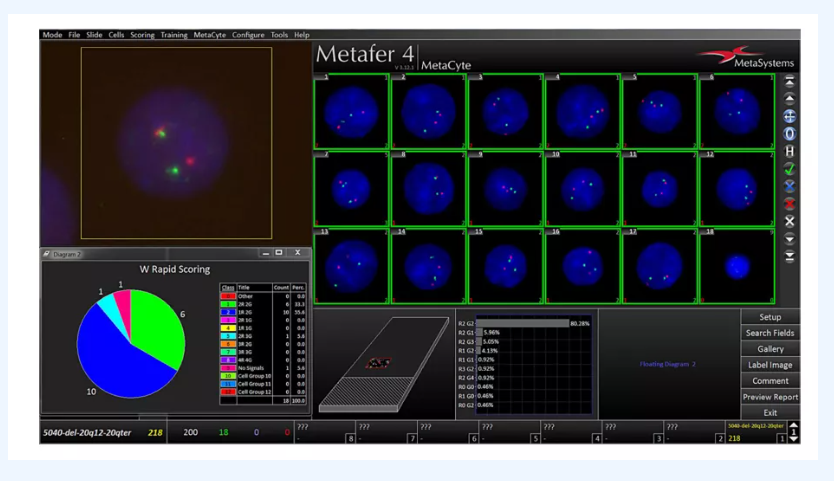Open the Gallery button
Screen dimensions: 834x481
(770, 349)
